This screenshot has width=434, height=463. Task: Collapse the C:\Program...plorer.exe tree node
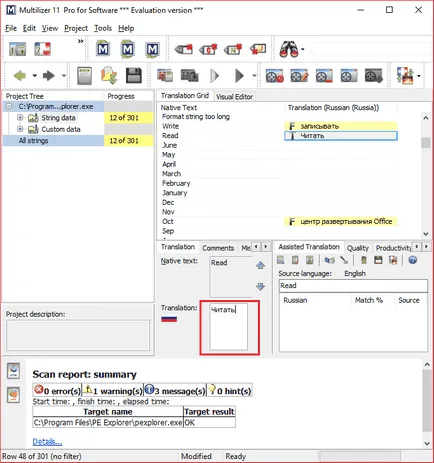tap(9, 106)
